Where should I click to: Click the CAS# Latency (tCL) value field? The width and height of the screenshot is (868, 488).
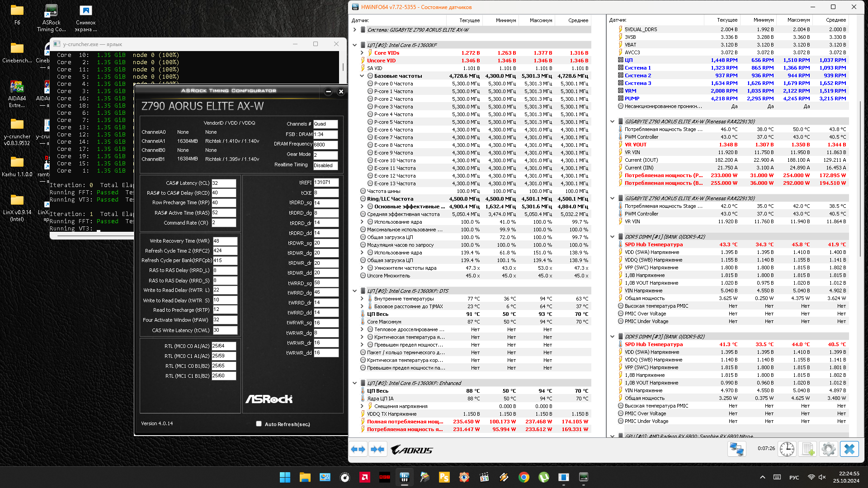(x=224, y=183)
